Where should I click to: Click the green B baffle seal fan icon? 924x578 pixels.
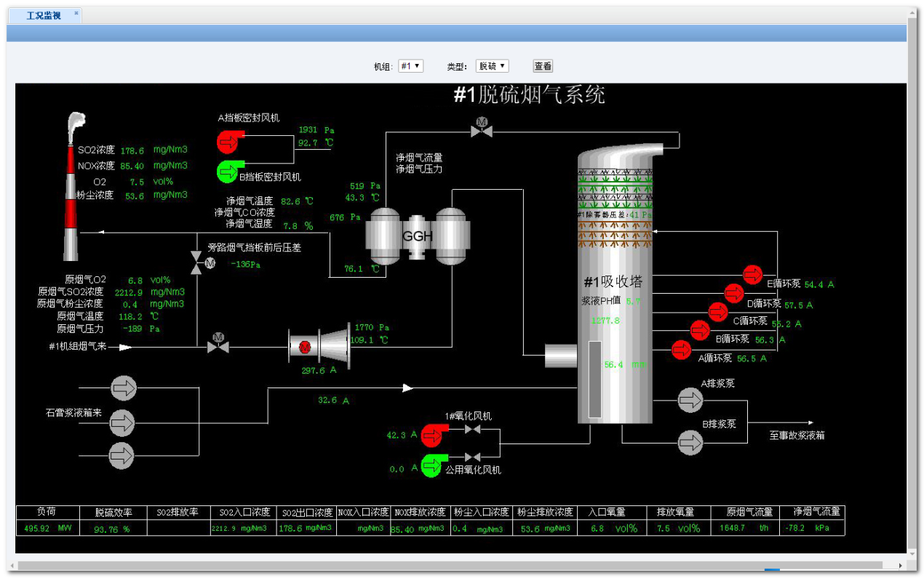pos(228,172)
